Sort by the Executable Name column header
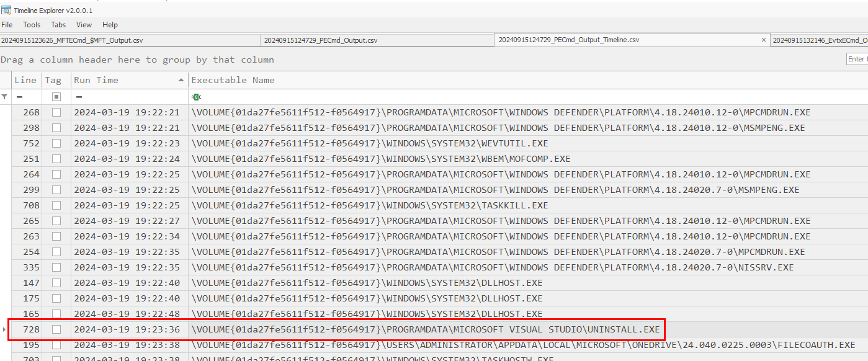Image resolution: width=868 pixels, height=361 pixels. click(528, 80)
